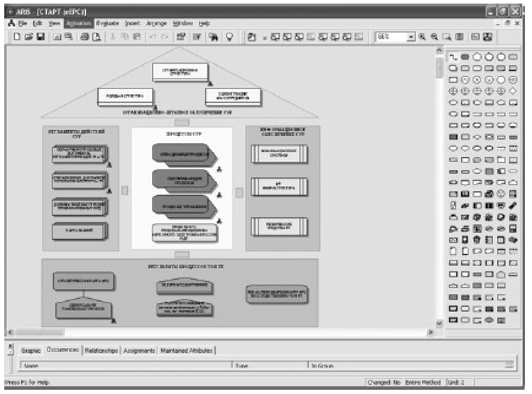The width and height of the screenshot is (532, 394).
Task: Select the top striped box in the right gray panel
Action: tap(280, 154)
